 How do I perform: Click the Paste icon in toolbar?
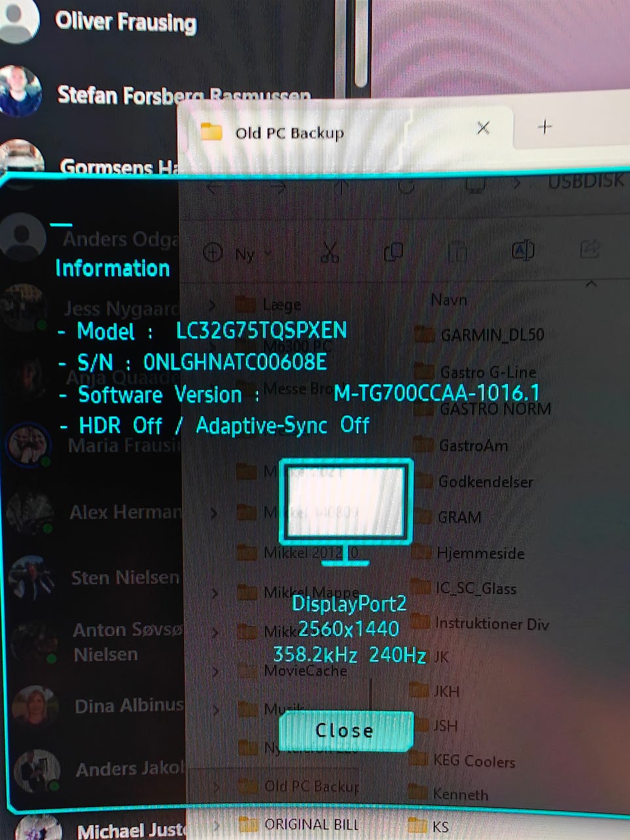click(x=457, y=251)
